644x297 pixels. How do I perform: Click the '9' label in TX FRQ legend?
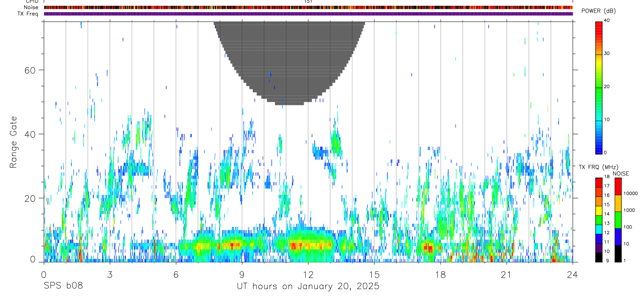[x=608, y=261]
